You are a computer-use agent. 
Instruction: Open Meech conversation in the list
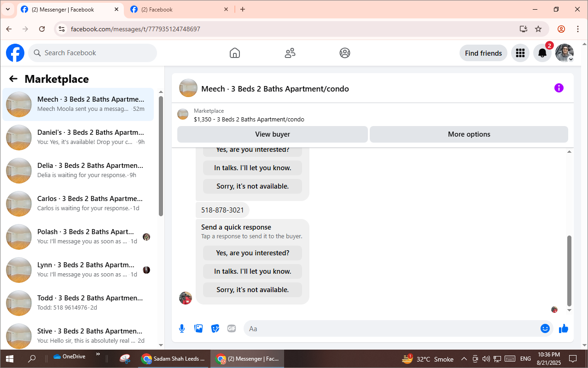78,104
